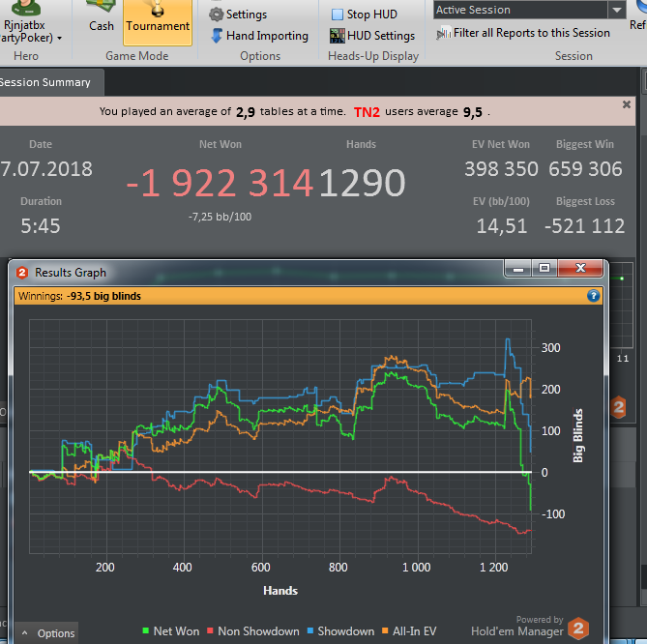The width and height of the screenshot is (647, 644).
Task: Open HUD Settings
Action: point(372,36)
